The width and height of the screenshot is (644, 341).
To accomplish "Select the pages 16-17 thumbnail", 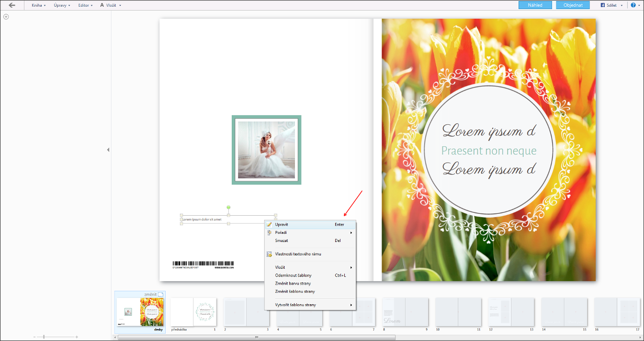I will 617,312.
